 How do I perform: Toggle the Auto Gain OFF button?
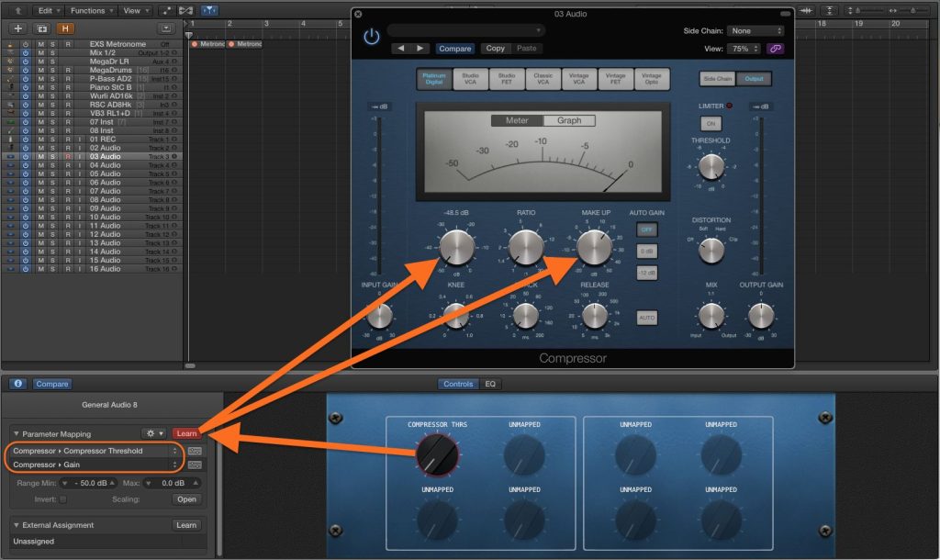click(647, 230)
